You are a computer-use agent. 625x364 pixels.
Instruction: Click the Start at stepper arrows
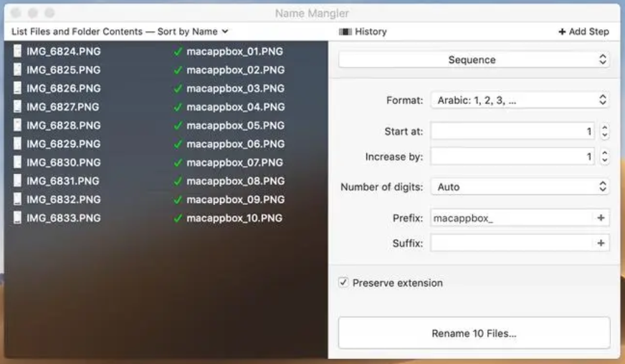tap(605, 131)
